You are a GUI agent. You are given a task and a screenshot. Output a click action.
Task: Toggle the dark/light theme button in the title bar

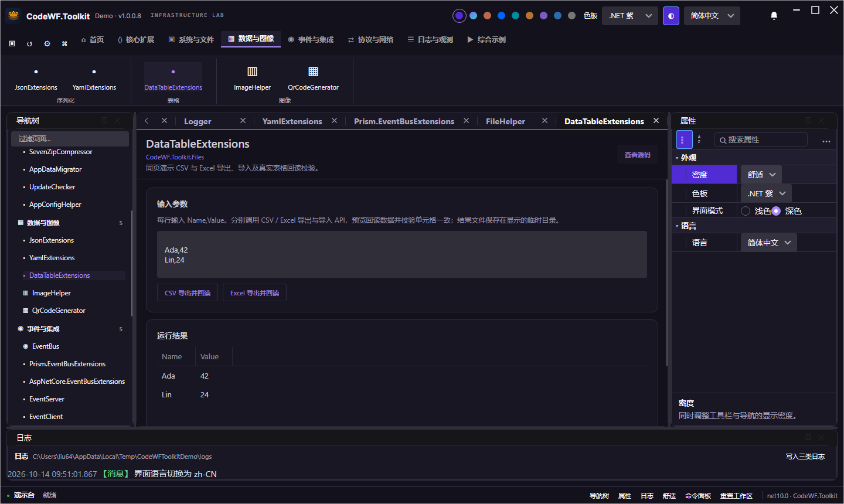coord(671,16)
